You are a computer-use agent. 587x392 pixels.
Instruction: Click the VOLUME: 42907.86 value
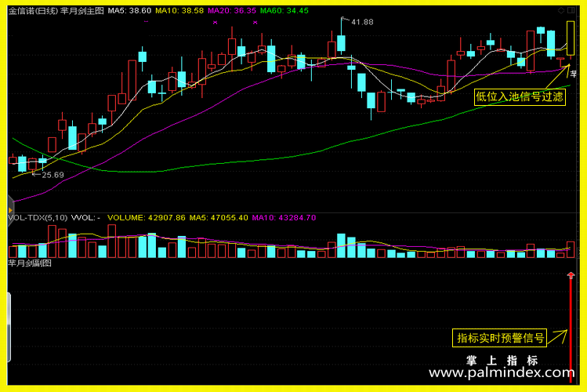coord(147,217)
